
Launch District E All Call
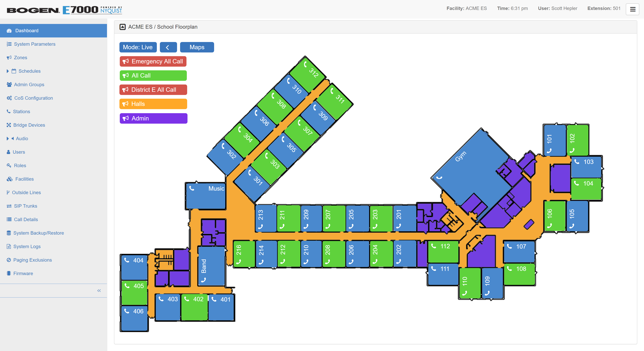pos(153,90)
